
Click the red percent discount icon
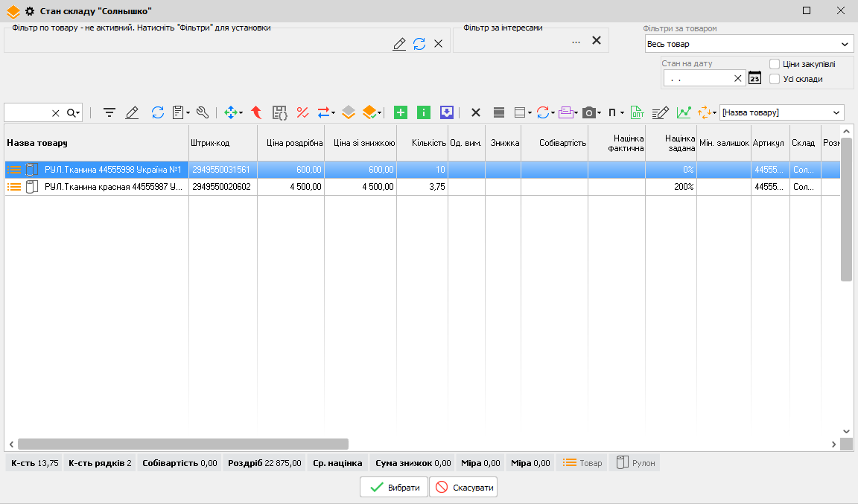tap(302, 112)
